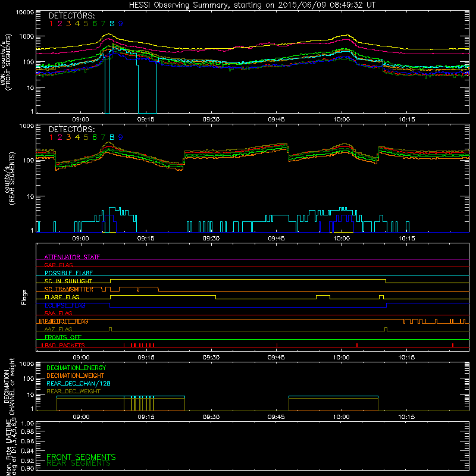The width and height of the screenshot is (476, 476).
Task: Click the REAR_DEC_CHAN/128 legend entry
Action: pyautogui.click(x=79, y=384)
